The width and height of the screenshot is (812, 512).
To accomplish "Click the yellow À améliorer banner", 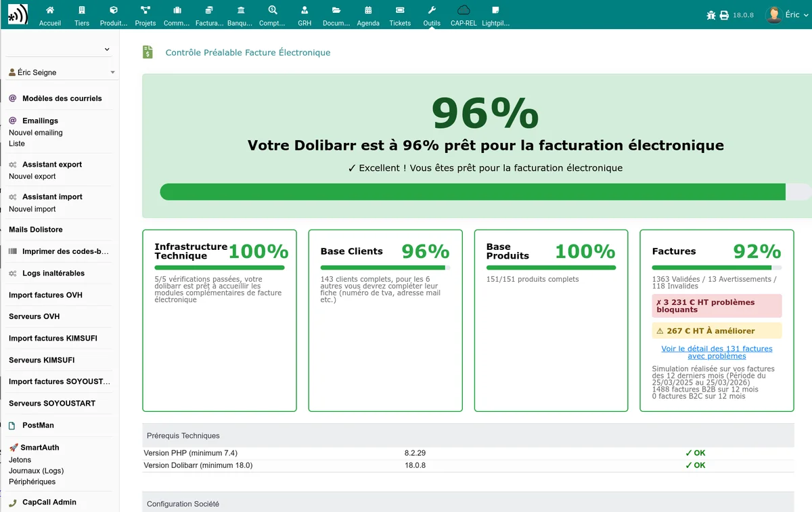I will 717,331.
